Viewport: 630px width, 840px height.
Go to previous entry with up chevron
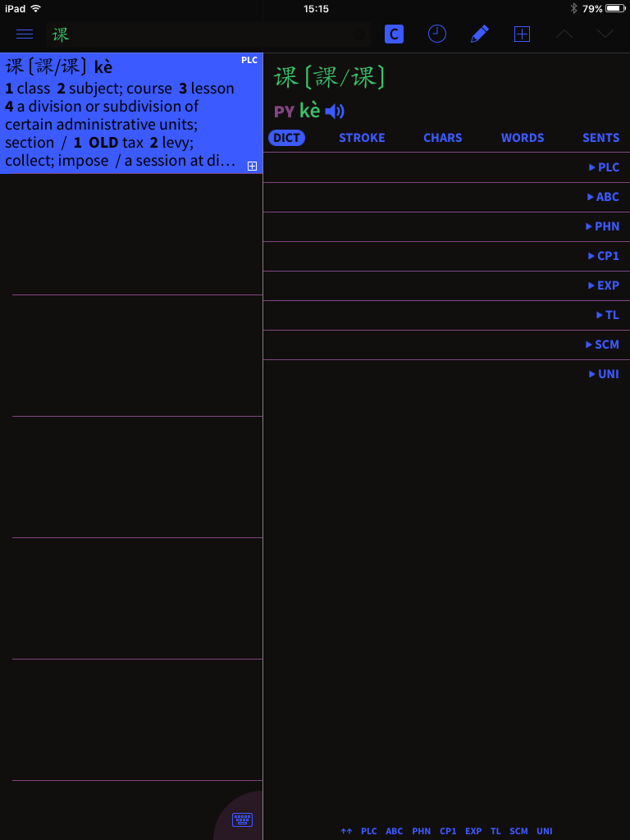pyautogui.click(x=564, y=34)
